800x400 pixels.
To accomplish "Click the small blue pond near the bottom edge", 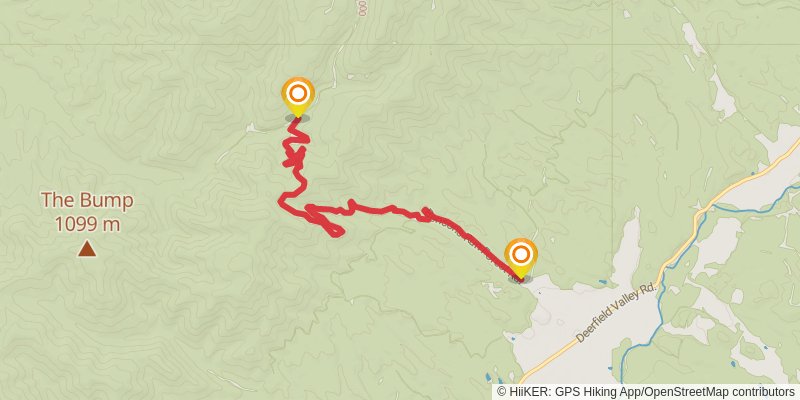I will click(488, 378).
